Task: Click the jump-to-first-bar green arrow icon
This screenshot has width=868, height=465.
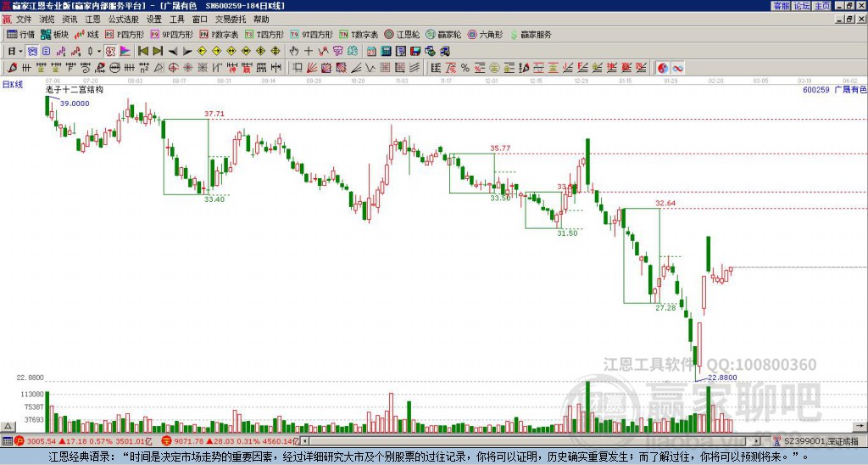Action: coord(142,51)
